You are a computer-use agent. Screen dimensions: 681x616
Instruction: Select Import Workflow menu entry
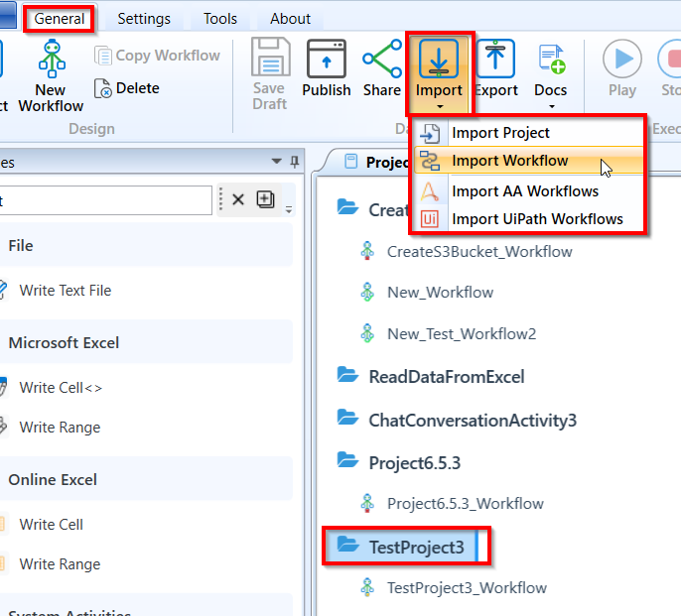[528, 161]
